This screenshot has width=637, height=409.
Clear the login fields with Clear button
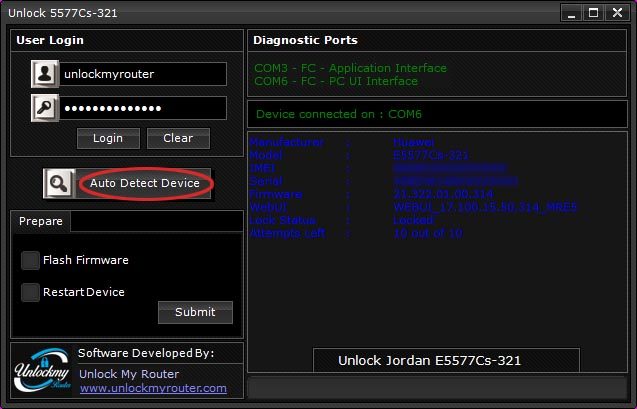point(178,138)
